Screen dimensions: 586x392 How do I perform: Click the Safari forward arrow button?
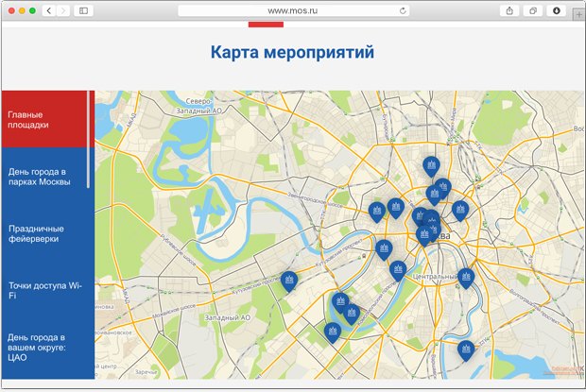[63, 10]
